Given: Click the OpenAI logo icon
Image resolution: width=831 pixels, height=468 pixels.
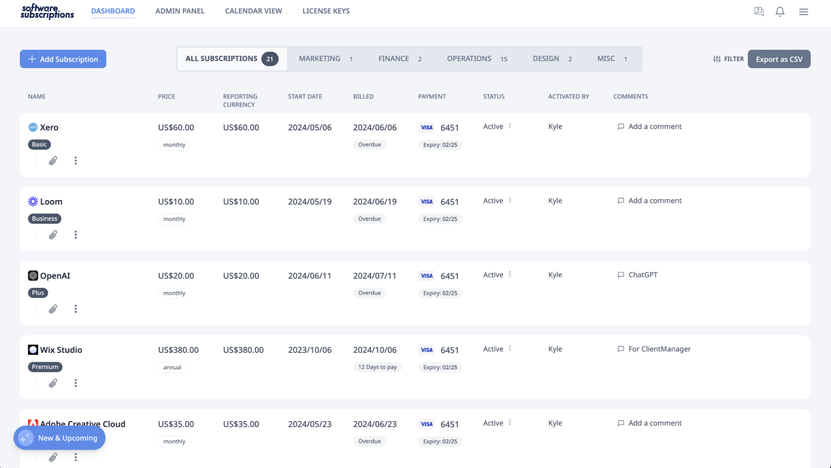Looking at the screenshot, I should click(33, 276).
